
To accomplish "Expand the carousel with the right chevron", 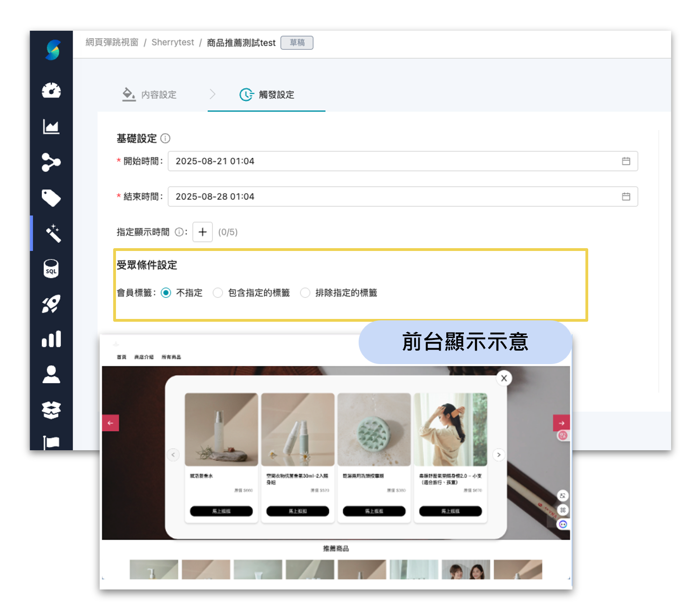I will click(498, 455).
